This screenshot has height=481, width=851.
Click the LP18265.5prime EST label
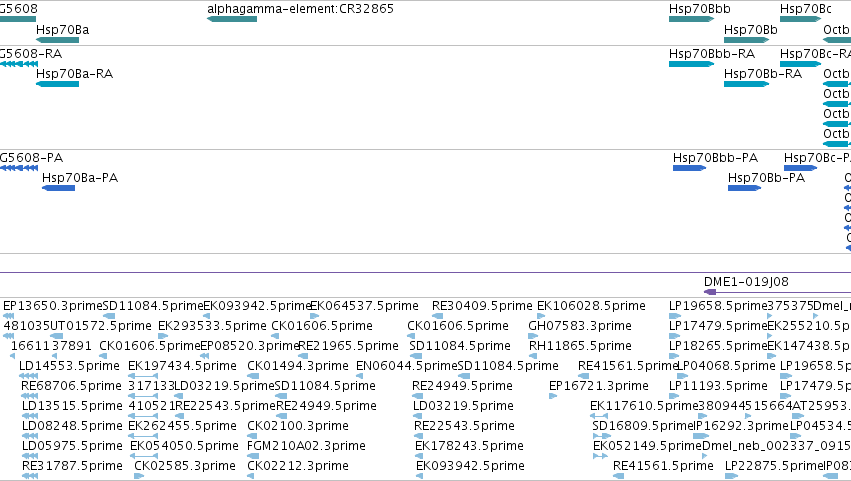pyautogui.click(x=718, y=346)
